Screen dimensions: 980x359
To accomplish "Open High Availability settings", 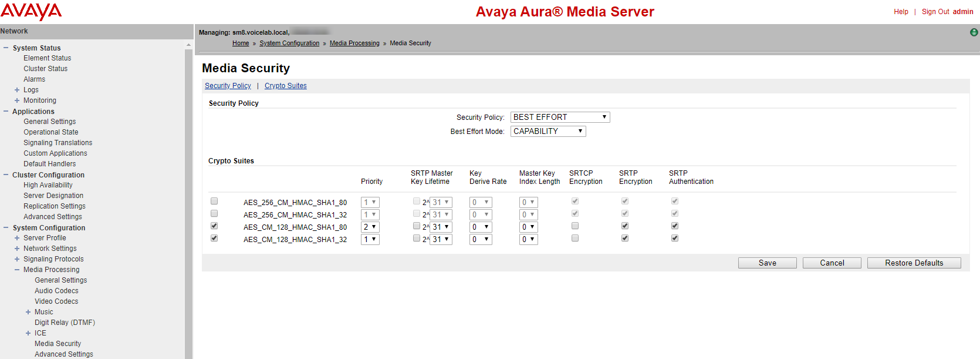I will [x=48, y=185].
